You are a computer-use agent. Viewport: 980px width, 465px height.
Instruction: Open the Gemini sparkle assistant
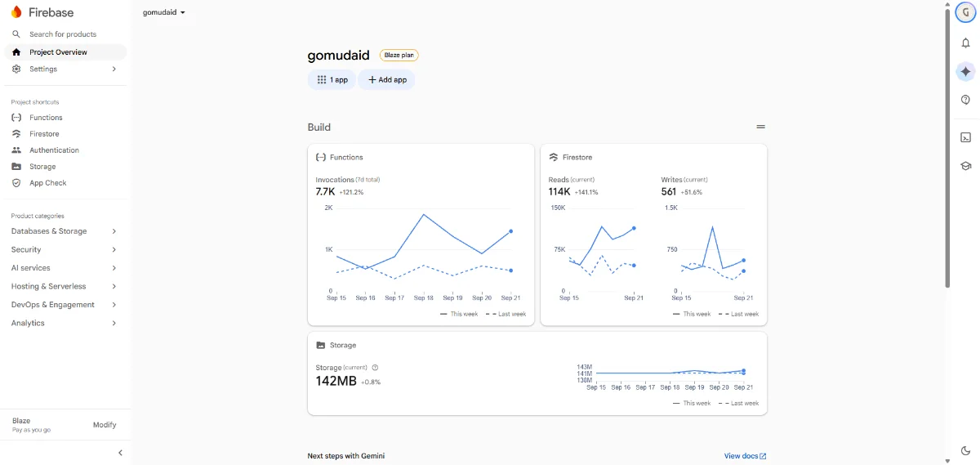point(965,71)
